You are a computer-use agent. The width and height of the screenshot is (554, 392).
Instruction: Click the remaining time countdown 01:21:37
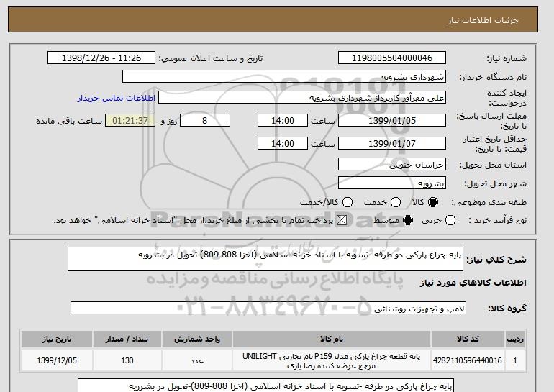pos(130,120)
